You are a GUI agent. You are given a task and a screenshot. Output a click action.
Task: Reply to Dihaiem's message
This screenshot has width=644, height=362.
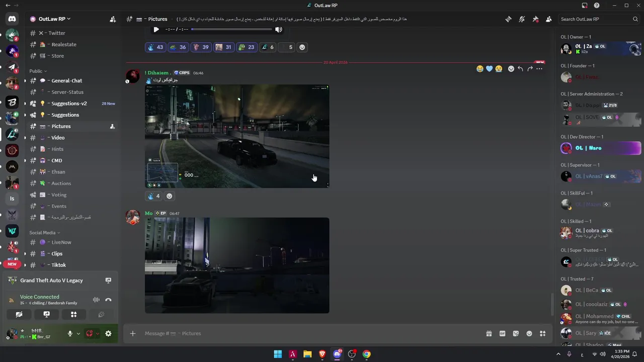click(x=520, y=69)
